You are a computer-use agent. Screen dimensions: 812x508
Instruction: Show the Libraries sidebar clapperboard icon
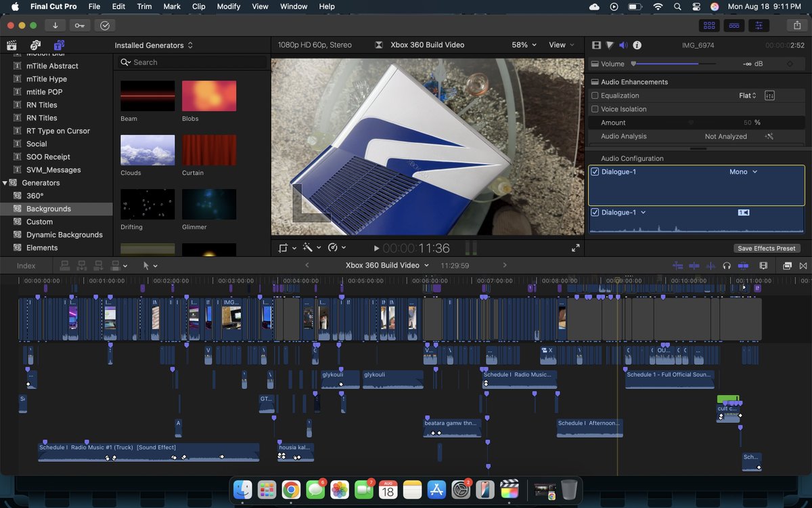[12, 45]
